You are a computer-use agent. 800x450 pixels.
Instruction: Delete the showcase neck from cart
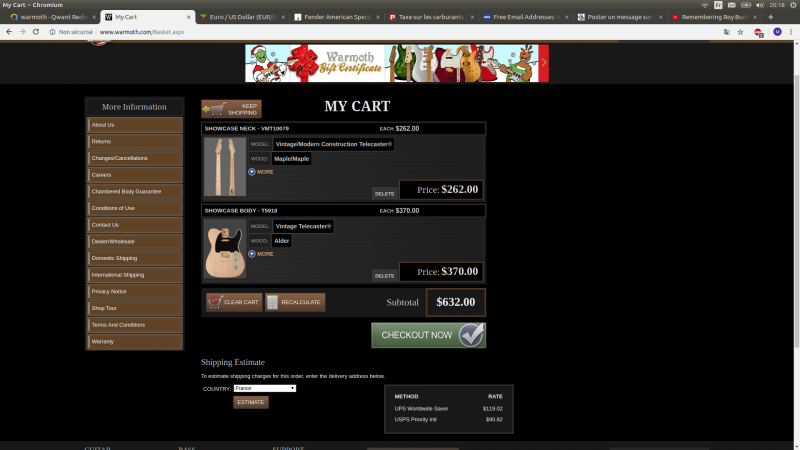[x=384, y=193]
